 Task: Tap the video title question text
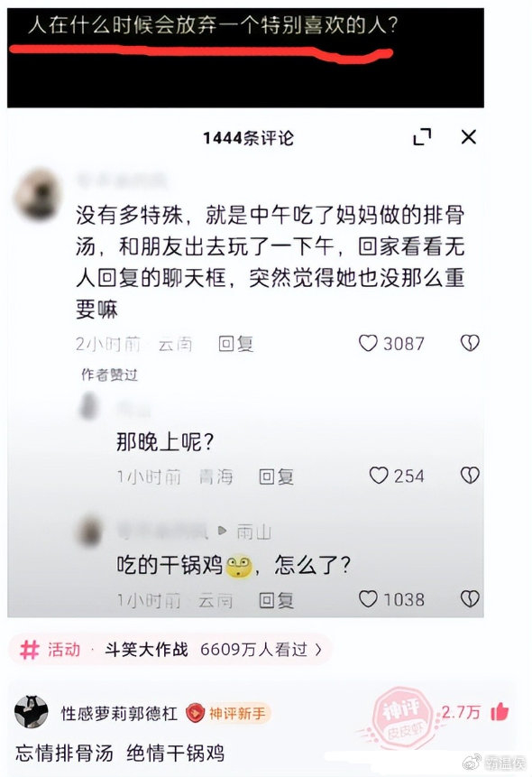coord(213,24)
